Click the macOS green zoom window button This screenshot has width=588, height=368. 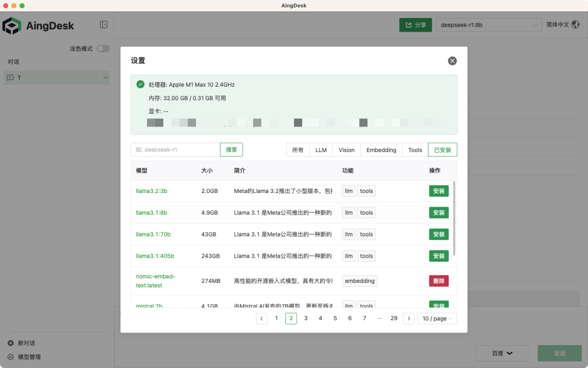(x=22, y=5)
